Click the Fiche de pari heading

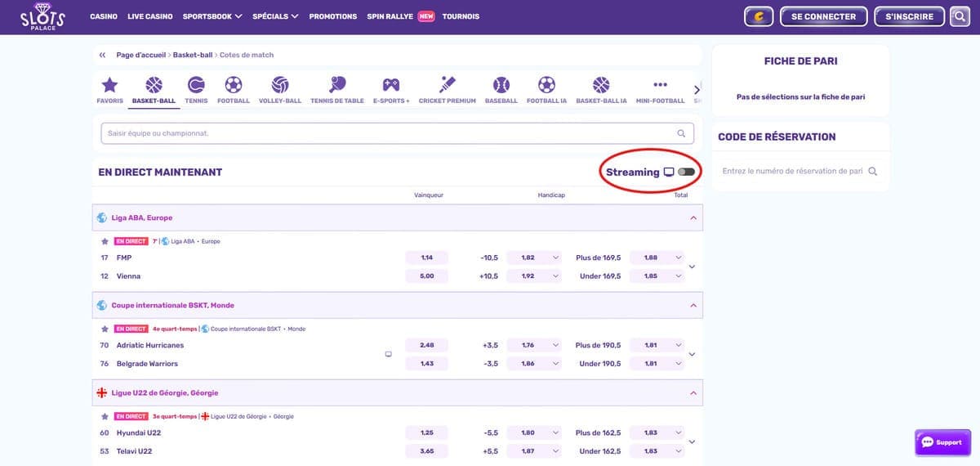(800, 60)
